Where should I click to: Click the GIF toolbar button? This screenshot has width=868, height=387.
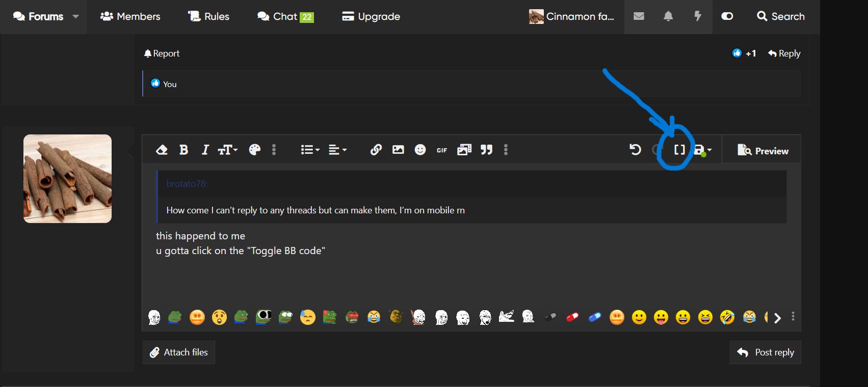(x=442, y=150)
